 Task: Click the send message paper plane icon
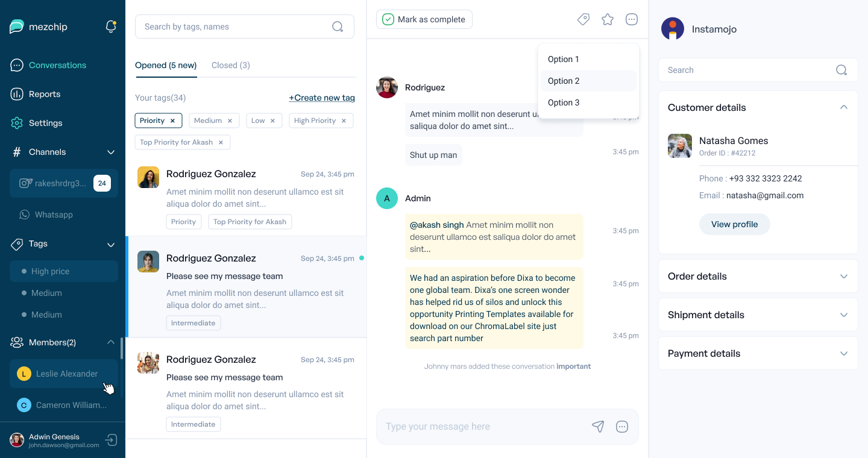[598, 427]
